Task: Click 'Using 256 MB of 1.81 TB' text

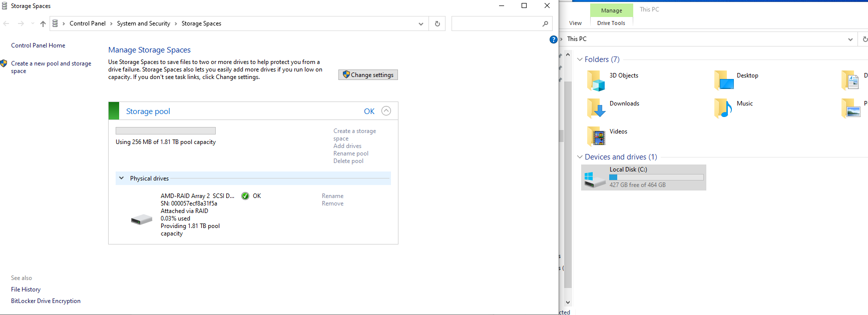Action: pos(166,142)
